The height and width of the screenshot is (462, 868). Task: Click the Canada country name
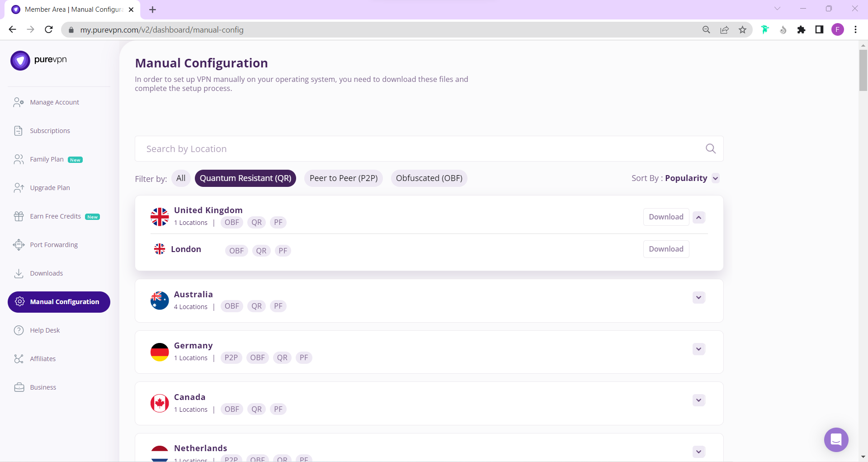coord(189,397)
